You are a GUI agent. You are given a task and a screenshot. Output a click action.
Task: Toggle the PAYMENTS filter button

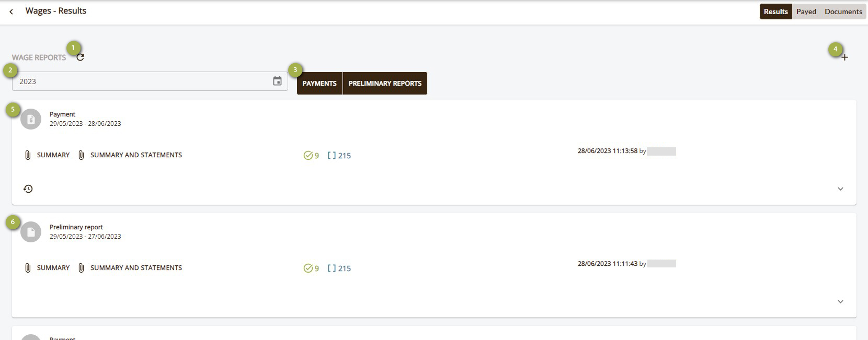319,84
